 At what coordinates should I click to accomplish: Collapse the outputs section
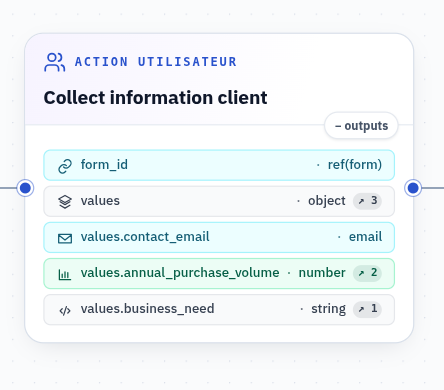coord(361,126)
